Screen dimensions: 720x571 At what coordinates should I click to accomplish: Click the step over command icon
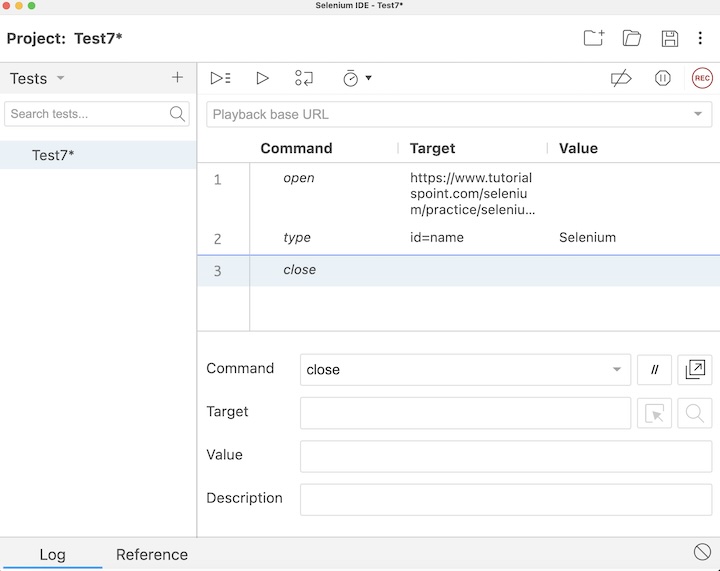pyautogui.click(x=304, y=78)
